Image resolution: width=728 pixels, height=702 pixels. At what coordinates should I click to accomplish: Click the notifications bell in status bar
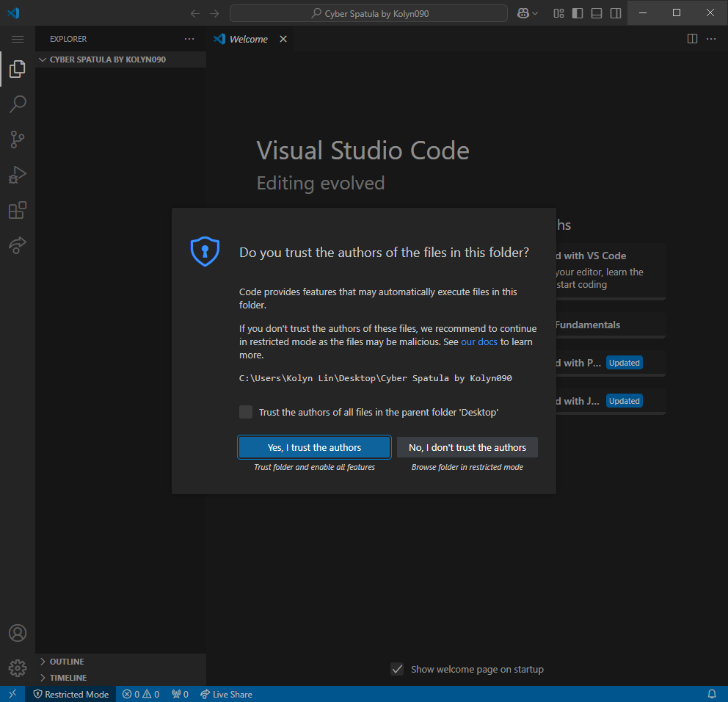click(711, 694)
